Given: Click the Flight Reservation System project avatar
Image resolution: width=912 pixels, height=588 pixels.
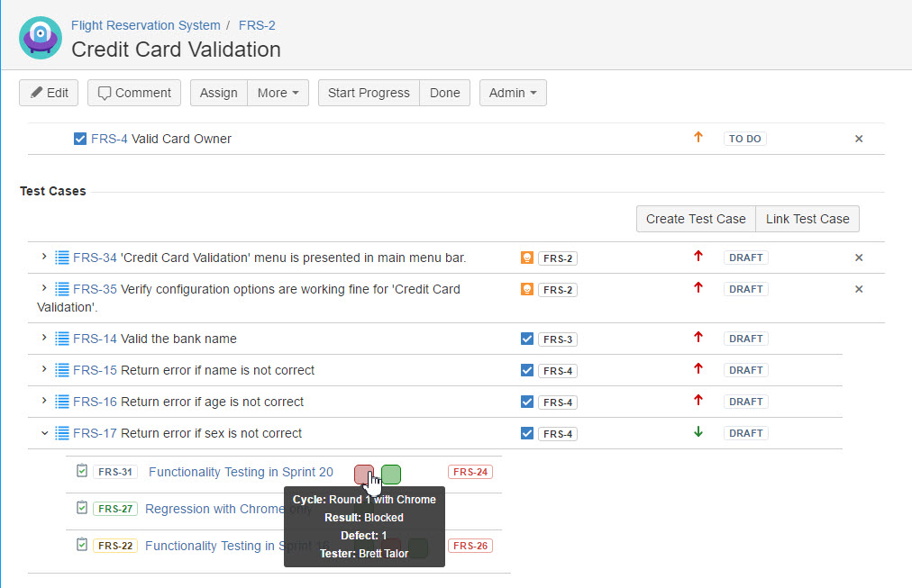Looking at the screenshot, I should pyautogui.click(x=41, y=38).
